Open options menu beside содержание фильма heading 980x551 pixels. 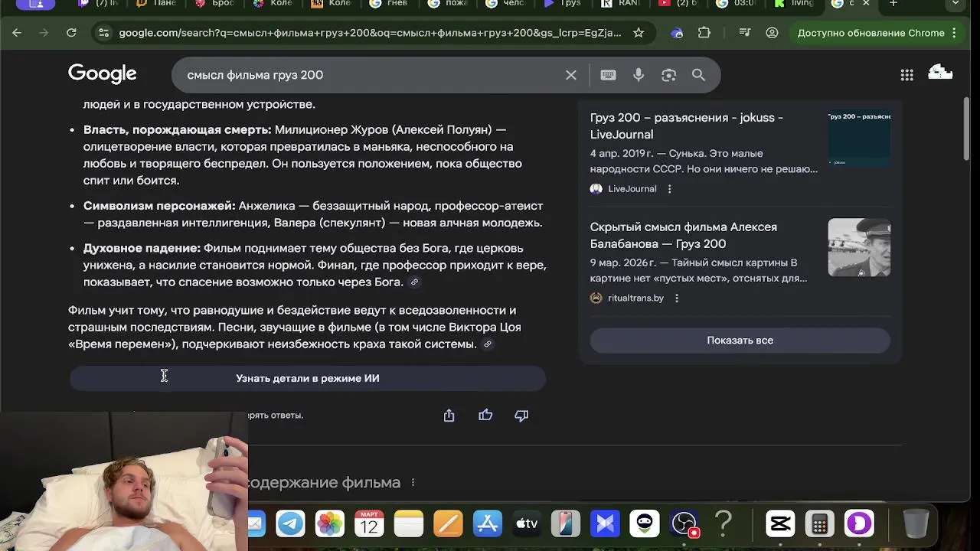[x=413, y=483]
